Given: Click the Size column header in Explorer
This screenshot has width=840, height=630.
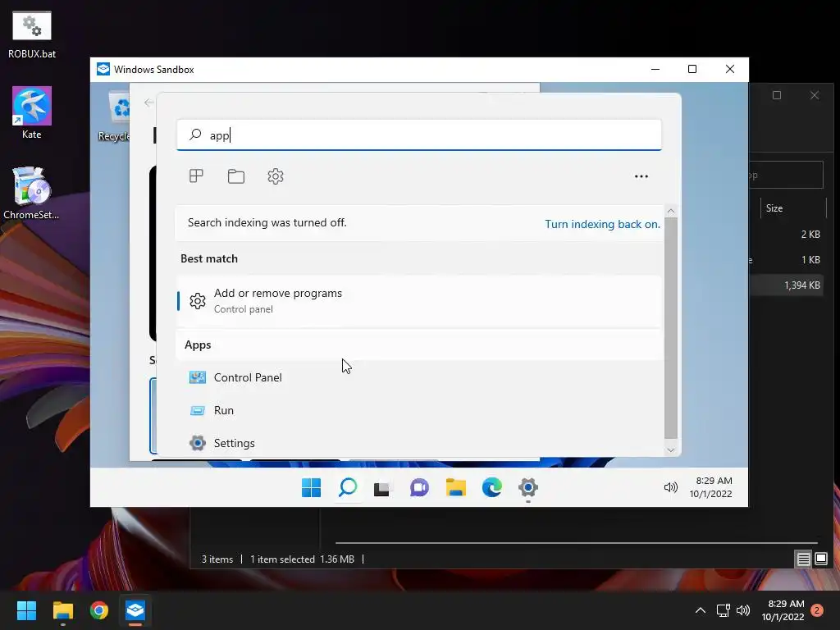Looking at the screenshot, I should click(793, 208).
